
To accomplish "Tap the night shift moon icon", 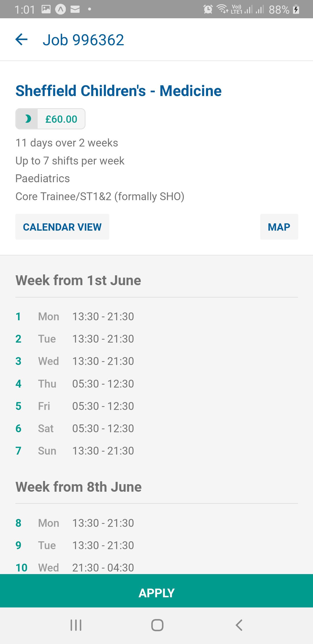I will coord(28,119).
